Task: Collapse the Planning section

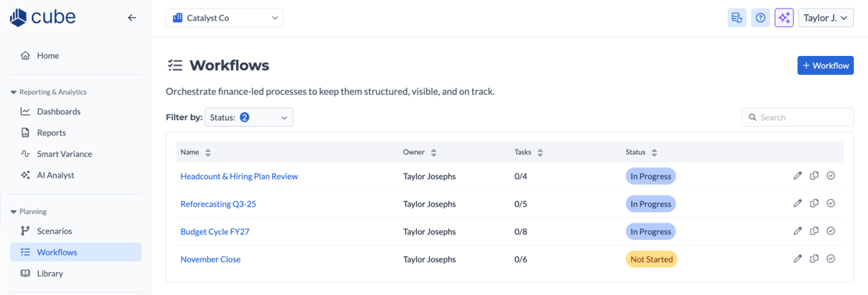Action: point(29,212)
